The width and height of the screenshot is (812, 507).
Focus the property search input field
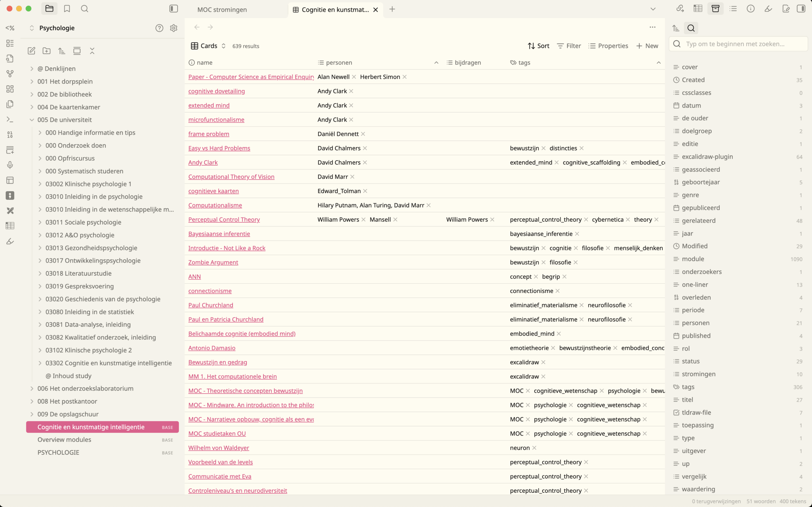738,44
